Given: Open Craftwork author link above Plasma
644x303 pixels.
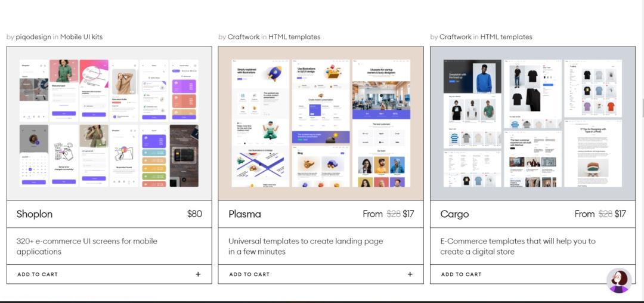Looking at the screenshot, I should (x=243, y=37).
